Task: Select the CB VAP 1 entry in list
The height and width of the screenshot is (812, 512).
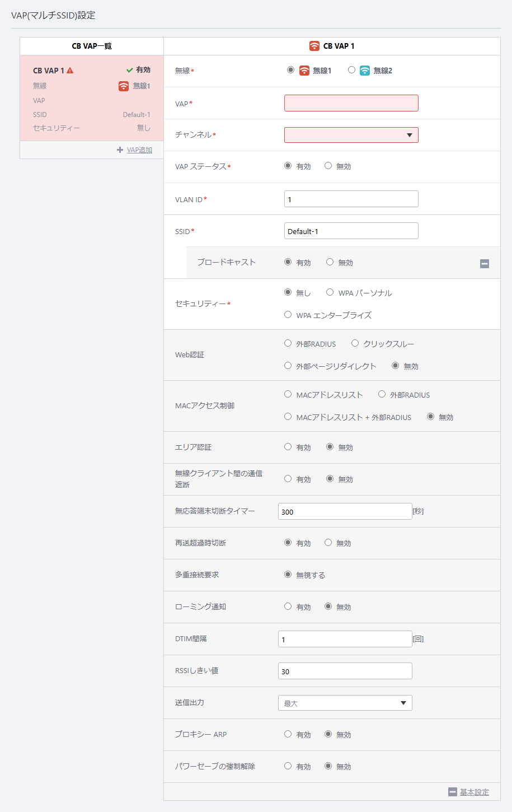Action: pyautogui.click(x=92, y=98)
